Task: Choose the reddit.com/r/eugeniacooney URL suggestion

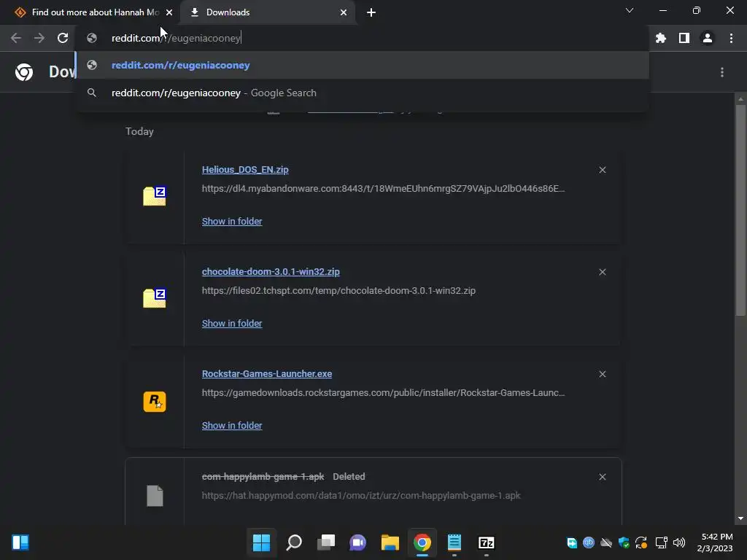Action: [x=362, y=65]
